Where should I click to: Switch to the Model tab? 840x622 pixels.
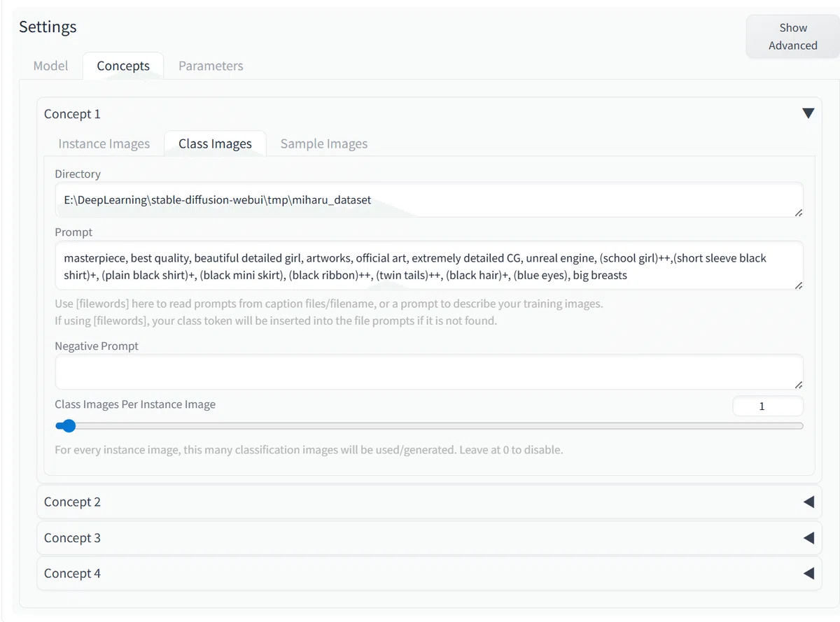pos(51,66)
